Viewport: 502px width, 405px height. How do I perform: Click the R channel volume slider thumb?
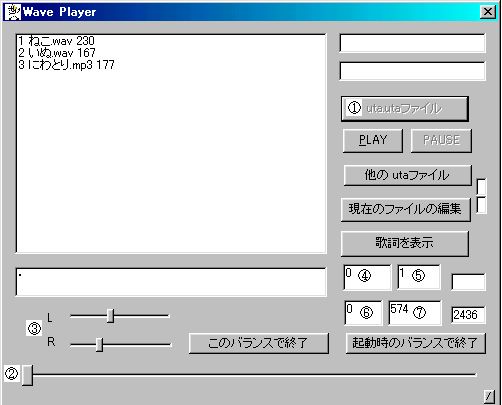coord(99,345)
